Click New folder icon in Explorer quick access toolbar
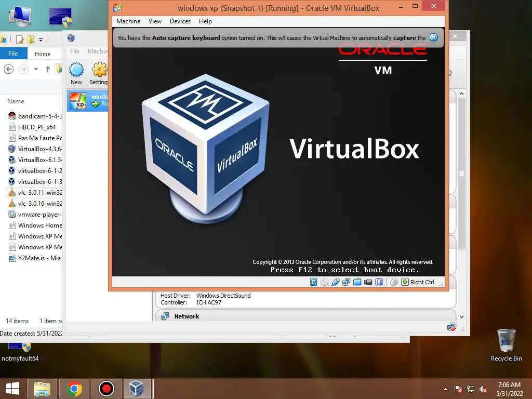The width and height of the screenshot is (532, 399). click(31, 39)
